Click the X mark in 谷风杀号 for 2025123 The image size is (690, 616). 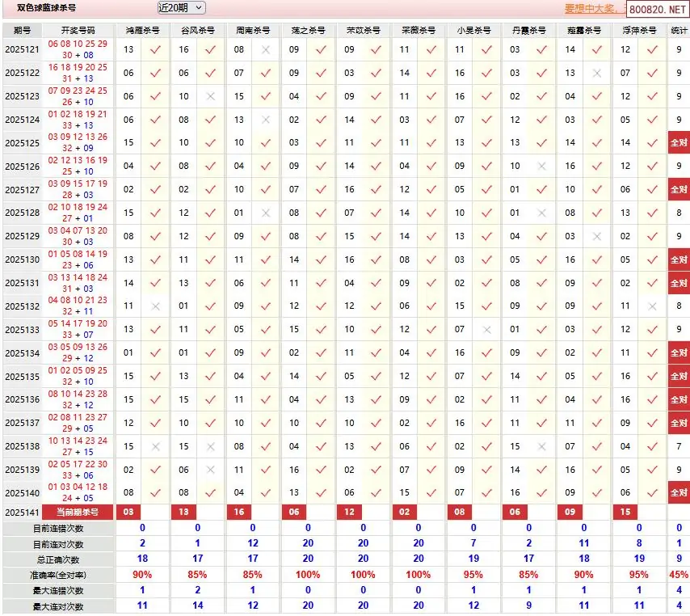(x=211, y=96)
